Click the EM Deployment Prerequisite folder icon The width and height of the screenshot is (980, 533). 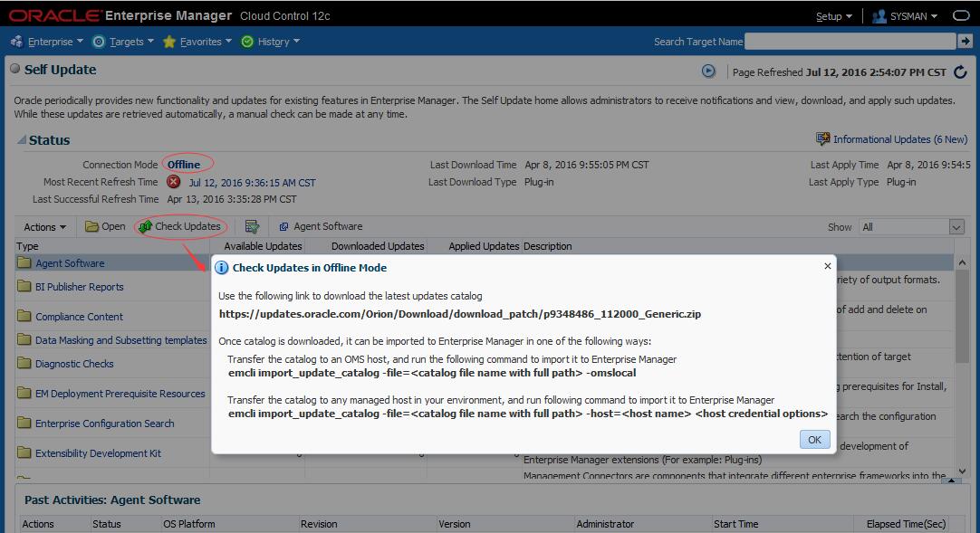pyautogui.click(x=24, y=394)
